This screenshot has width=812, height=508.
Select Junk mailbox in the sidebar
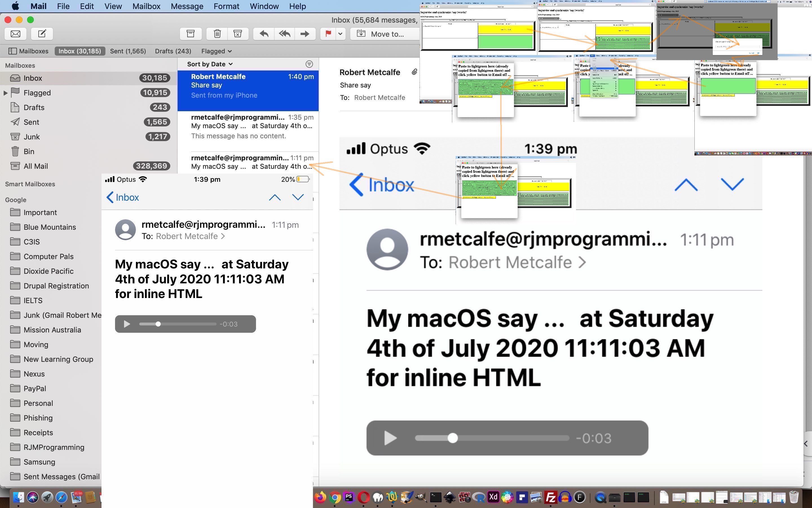[x=89, y=137]
